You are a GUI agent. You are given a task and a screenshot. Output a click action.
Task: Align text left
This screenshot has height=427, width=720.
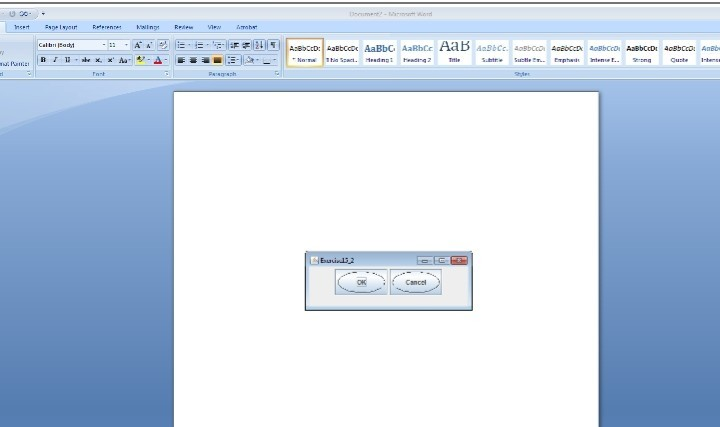coord(181,60)
